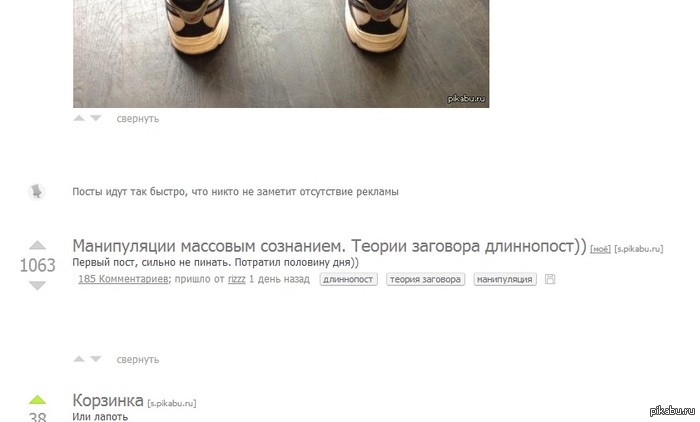The height and width of the screenshot is (422, 700).
Task: Click the small down arrow above the Корзинка post
Action: (96, 359)
